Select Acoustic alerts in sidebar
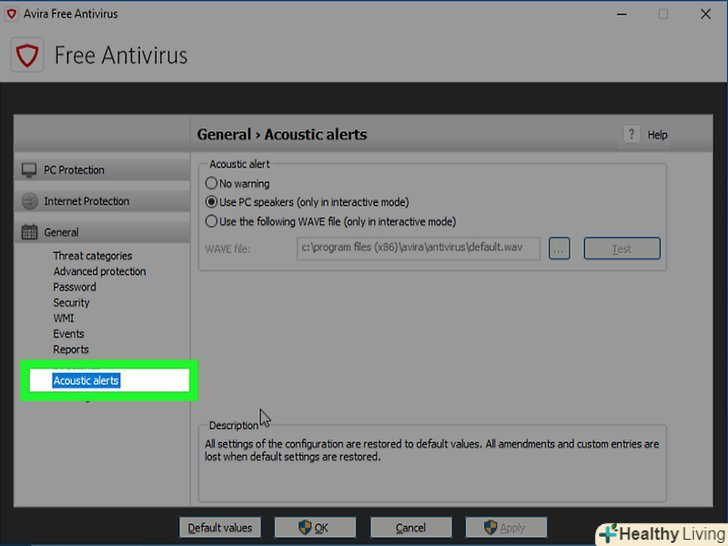 tap(86, 381)
